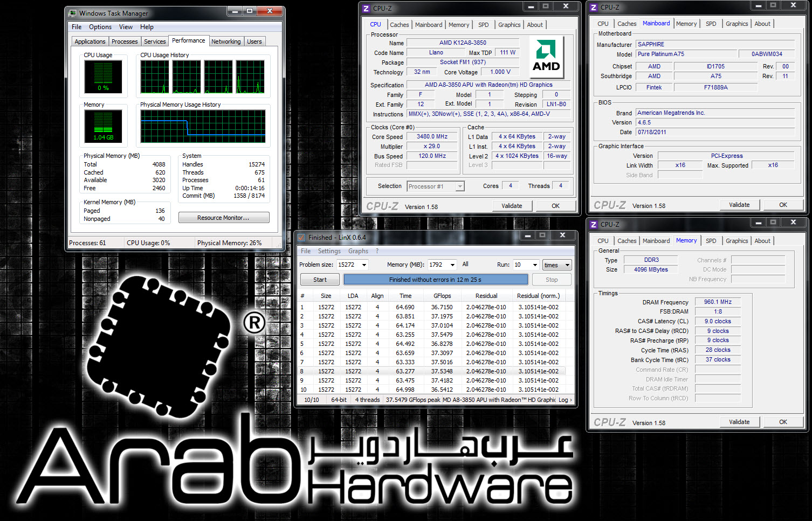Switch to the Users tab in Task Manager
Screen dimensions: 812x521
click(x=254, y=41)
